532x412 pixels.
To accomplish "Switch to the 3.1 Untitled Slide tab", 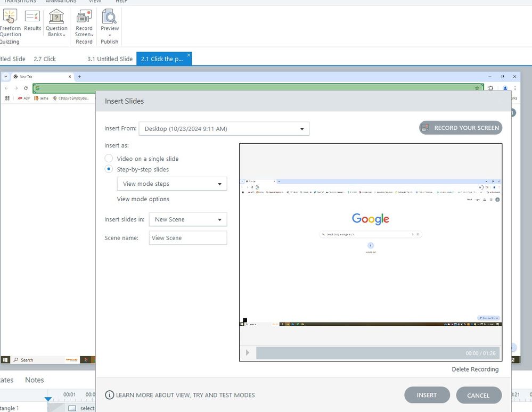I will (110, 59).
